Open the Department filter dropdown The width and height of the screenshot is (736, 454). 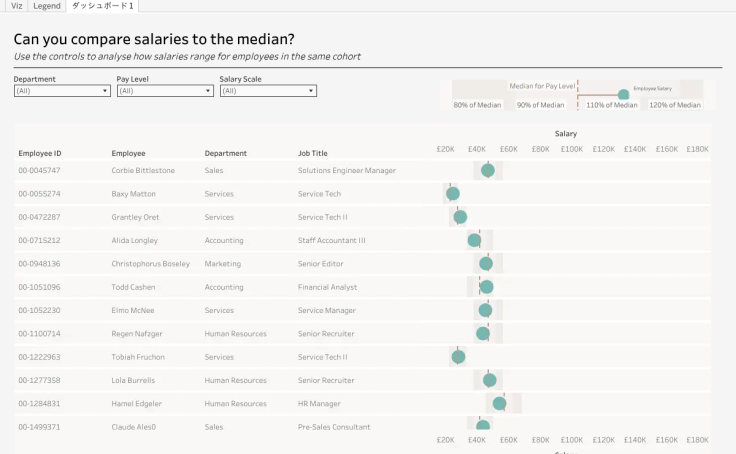[62, 91]
